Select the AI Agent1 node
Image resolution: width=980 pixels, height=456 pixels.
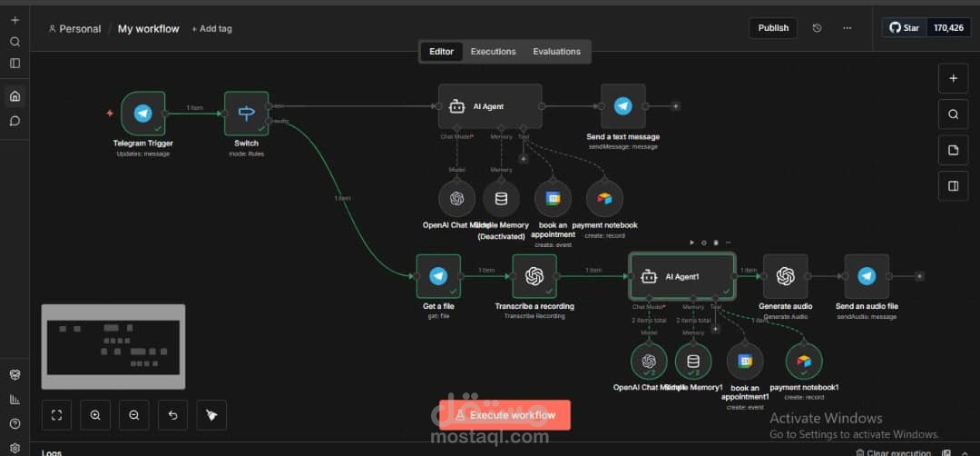coord(681,276)
